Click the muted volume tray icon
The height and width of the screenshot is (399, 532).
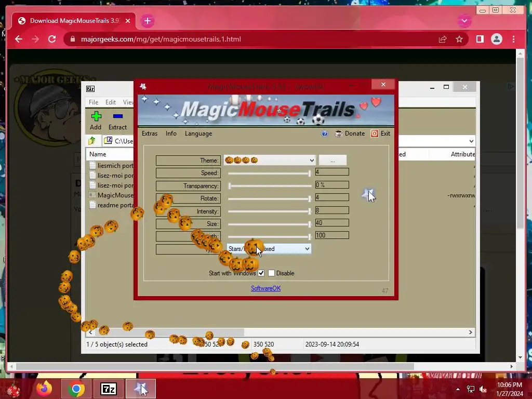pyautogui.click(x=483, y=389)
